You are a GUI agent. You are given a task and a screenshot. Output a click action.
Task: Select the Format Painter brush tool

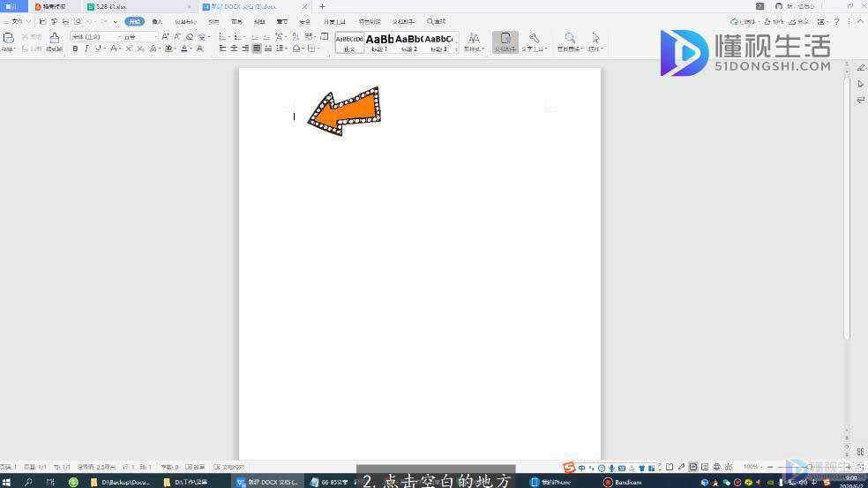click(55, 38)
